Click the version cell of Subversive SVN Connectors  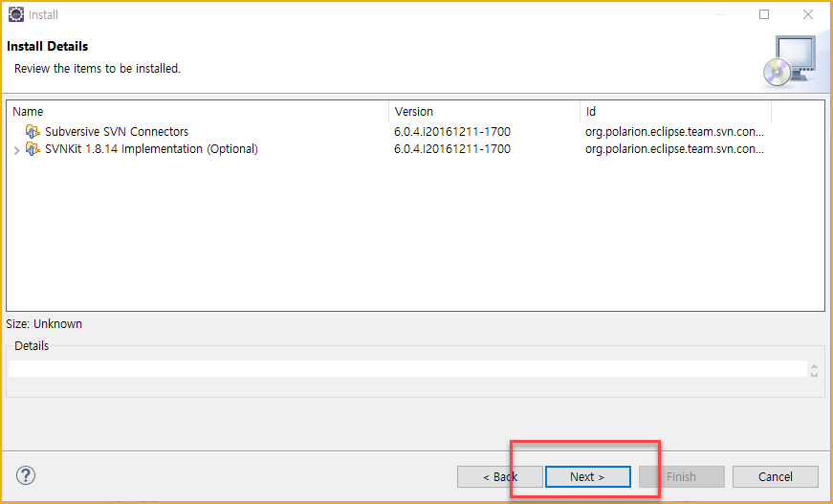(x=452, y=131)
